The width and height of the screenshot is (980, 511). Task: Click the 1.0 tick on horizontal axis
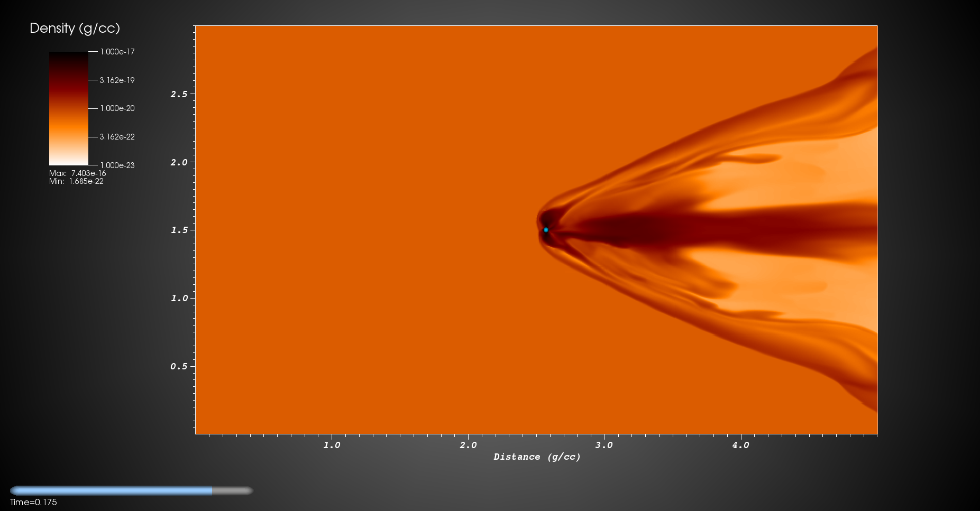332,445
